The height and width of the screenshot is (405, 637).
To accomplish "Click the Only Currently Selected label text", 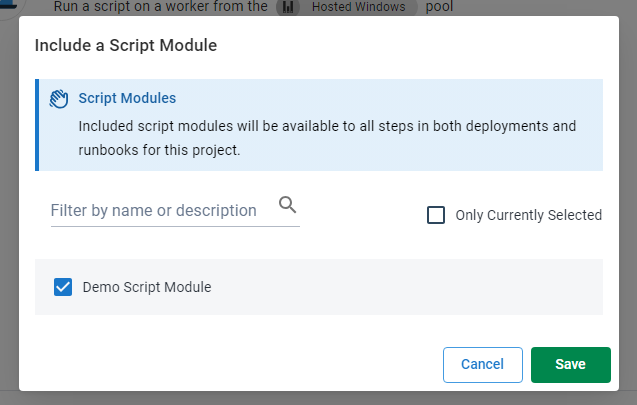I will tap(529, 215).
